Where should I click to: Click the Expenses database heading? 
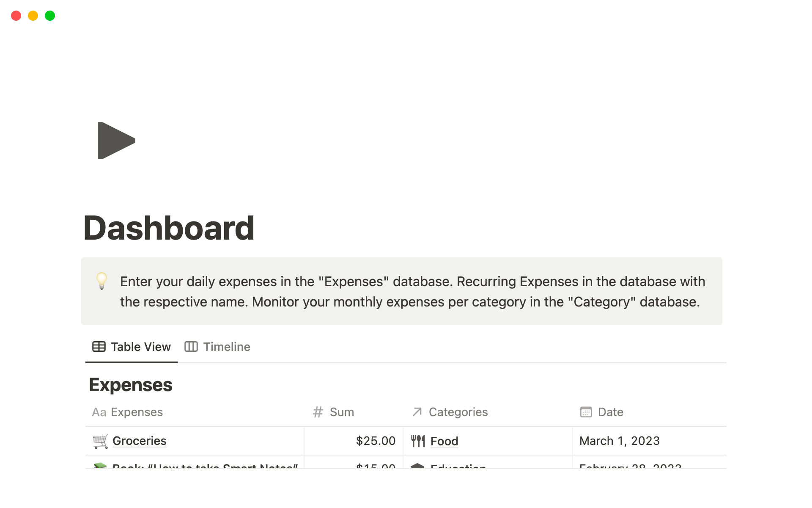[131, 385]
